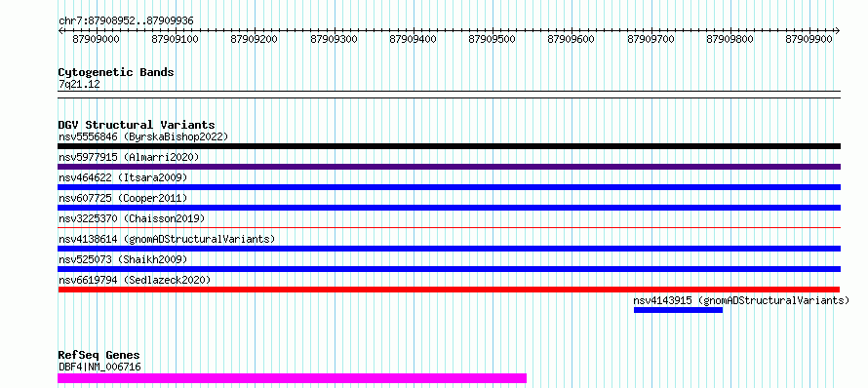Viewport: 868px width, 388px height.
Task: Select the 7q21.12 cytogenetic band label
Action: coord(79,85)
